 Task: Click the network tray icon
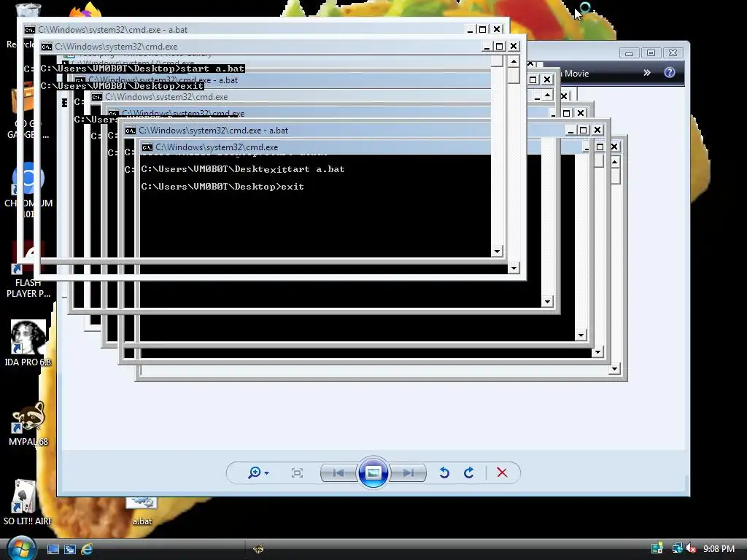click(676, 548)
